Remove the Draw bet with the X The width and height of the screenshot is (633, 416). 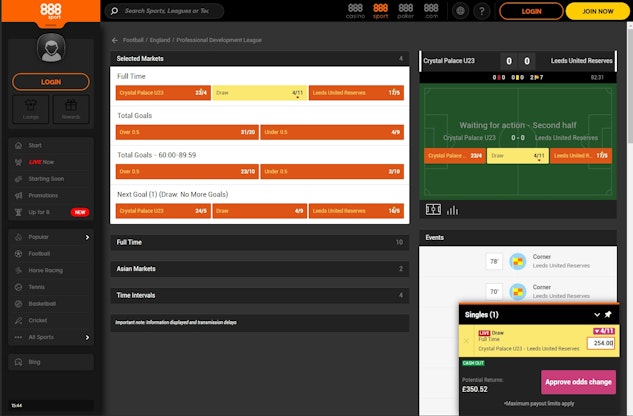click(x=465, y=340)
